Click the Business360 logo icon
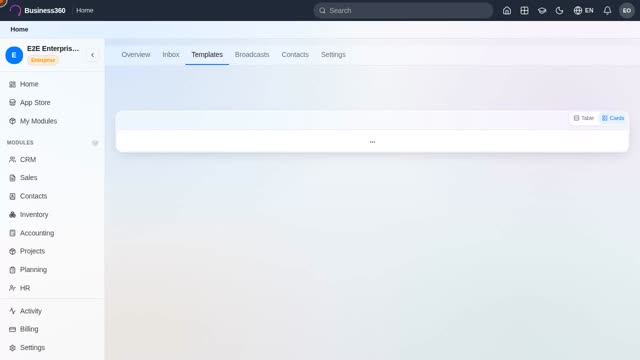This screenshot has height=360, width=640. point(15,10)
